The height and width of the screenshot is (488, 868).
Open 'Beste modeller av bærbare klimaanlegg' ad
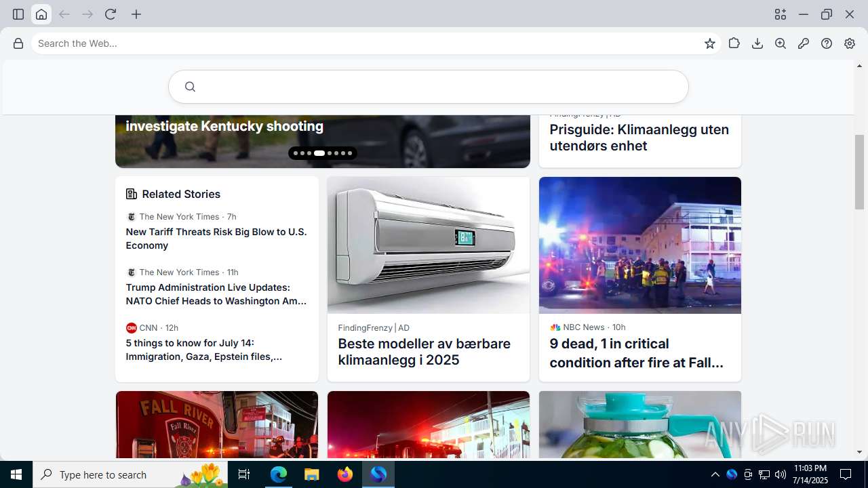[425, 352]
